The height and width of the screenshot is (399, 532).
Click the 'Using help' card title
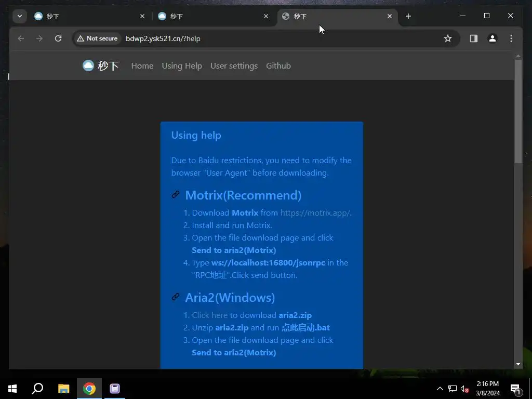[x=196, y=135]
